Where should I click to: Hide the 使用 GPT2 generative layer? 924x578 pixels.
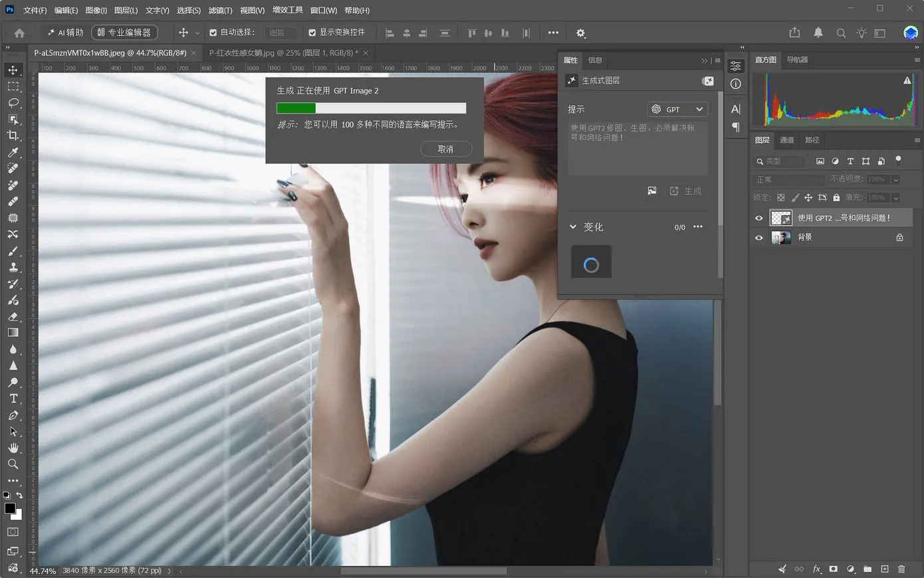click(759, 218)
